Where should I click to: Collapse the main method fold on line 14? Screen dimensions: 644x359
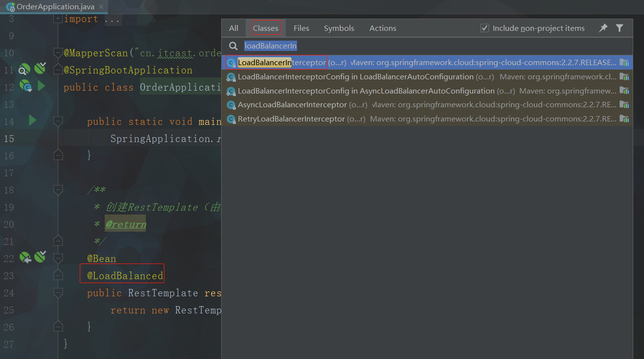coord(58,121)
